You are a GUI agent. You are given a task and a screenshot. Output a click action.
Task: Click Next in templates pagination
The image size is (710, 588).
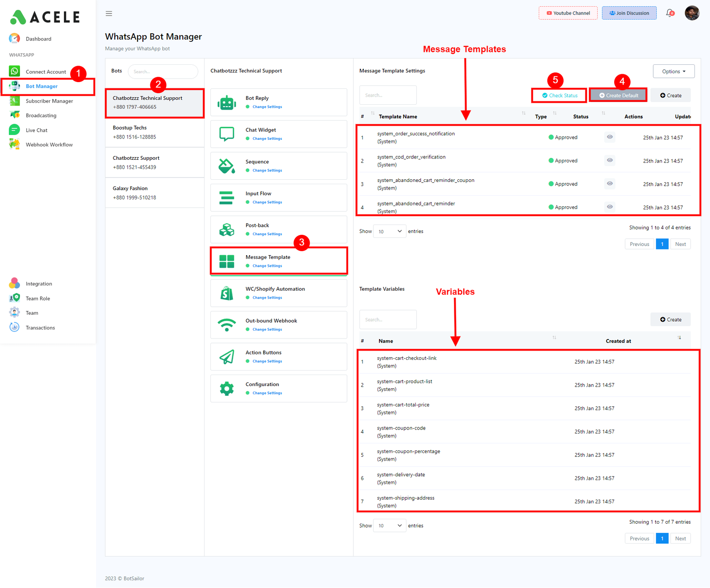680,244
